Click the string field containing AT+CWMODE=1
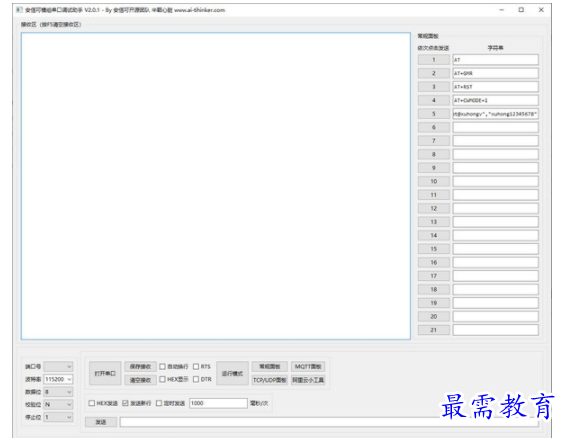Viewport: 563px width, 438px height. [x=495, y=100]
